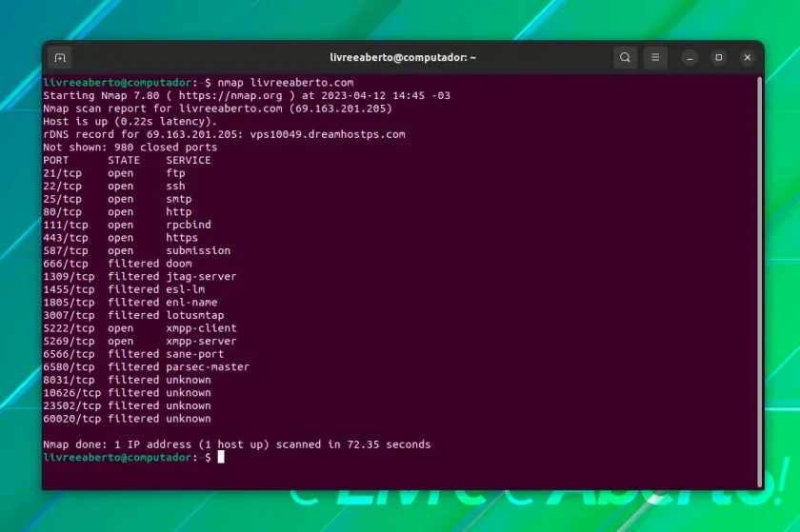Click the enl-name service name
Image resolution: width=800 pixels, height=532 pixels.
pos(191,303)
